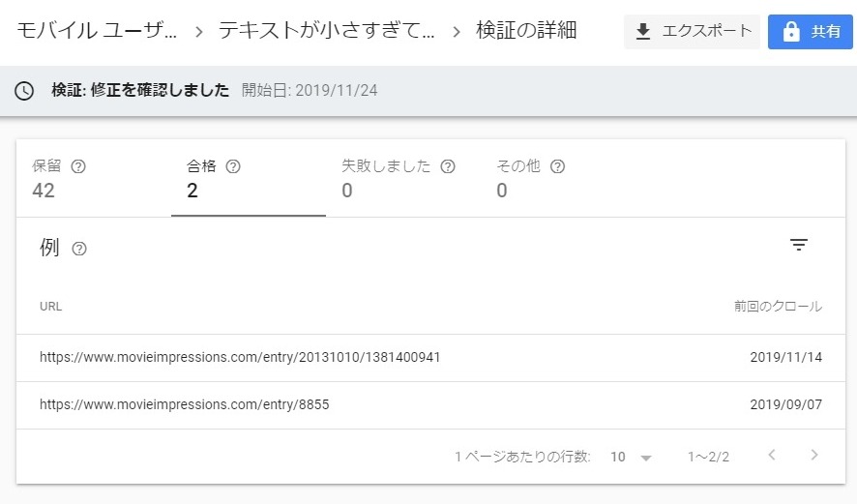This screenshot has height=504, width=857.
Task: Select the 合格 (2) tab
Action: 249,179
